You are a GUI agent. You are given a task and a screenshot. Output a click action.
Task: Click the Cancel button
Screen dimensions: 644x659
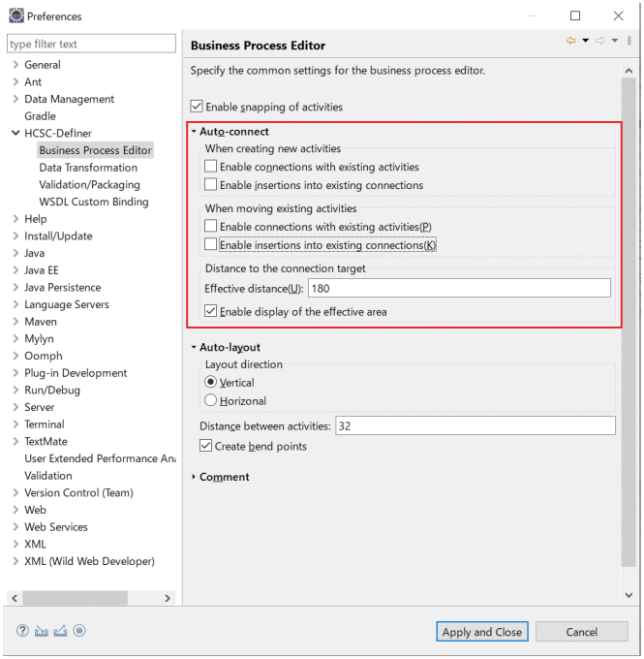tap(581, 632)
